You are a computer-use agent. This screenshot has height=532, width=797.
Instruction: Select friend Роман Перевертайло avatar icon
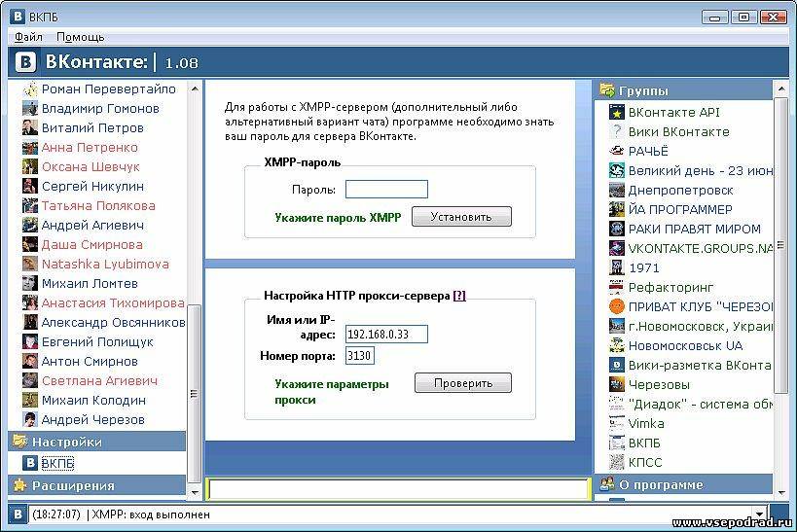point(30,89)
